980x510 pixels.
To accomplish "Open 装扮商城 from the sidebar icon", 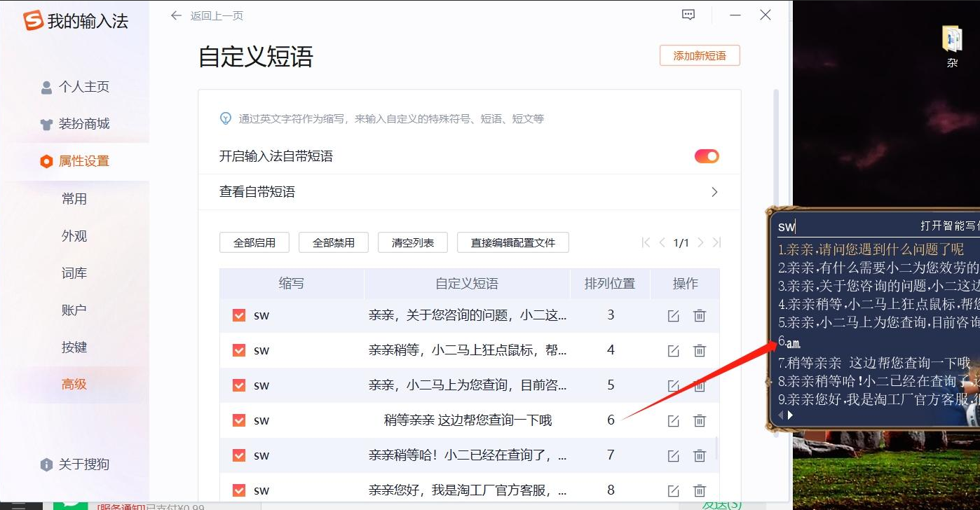I will [45, 123].
